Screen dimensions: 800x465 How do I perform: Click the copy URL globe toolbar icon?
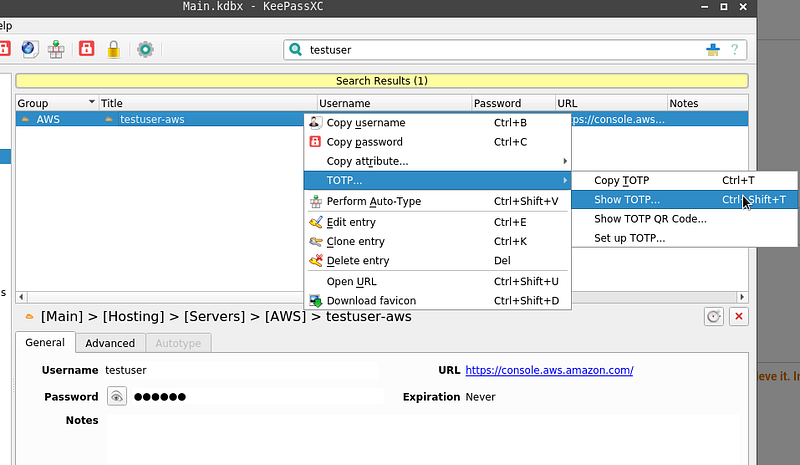30,49
